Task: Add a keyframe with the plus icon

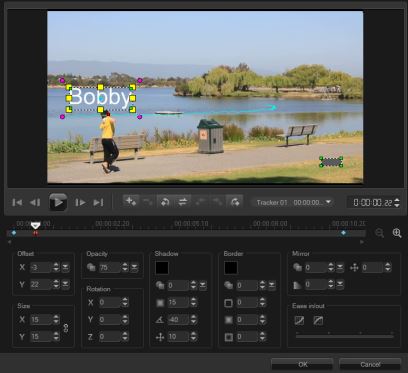Action: (x=130, y=202)
